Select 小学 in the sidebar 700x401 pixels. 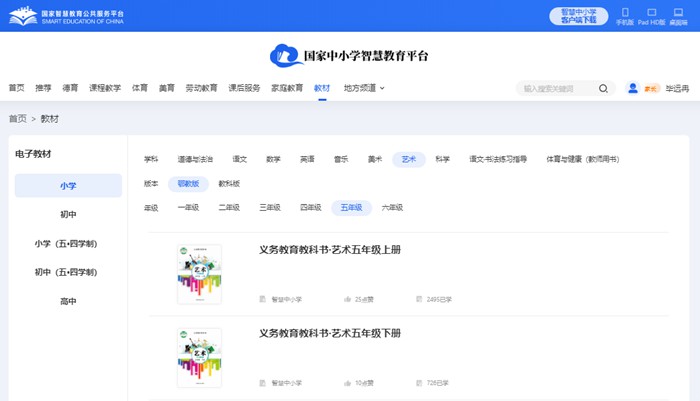tap(68, 185)
